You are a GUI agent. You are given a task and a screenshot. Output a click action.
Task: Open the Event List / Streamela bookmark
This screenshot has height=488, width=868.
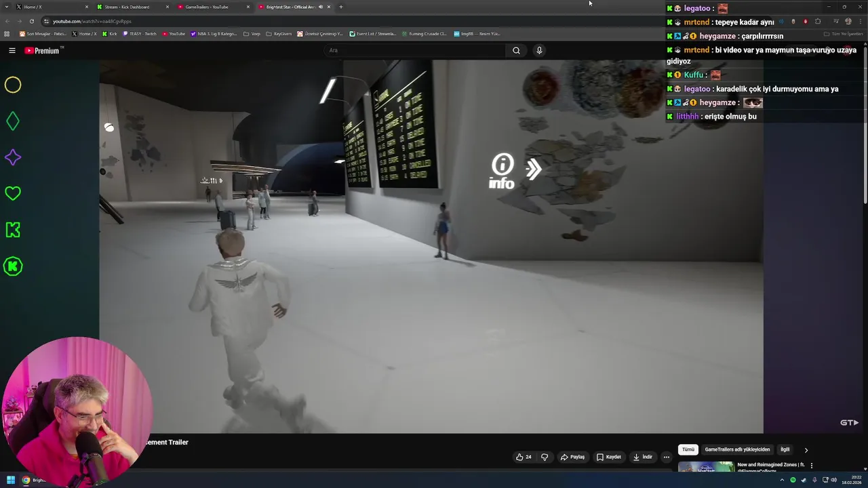coord(372,33)
